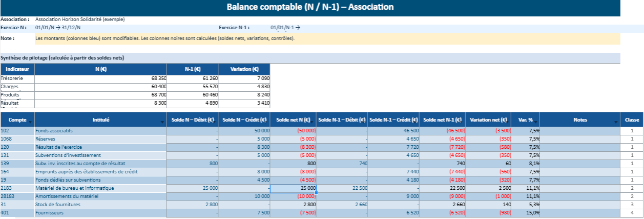
Task: Open the Compte column filter dropdown
Action: (x=30, y=122)
